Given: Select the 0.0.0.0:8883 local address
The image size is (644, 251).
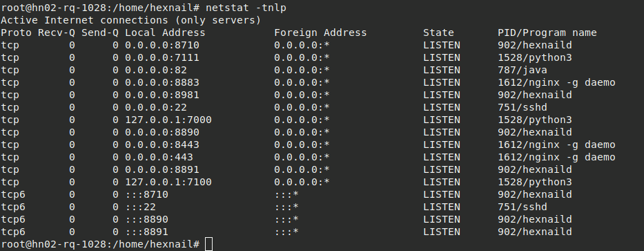Looking at the screenshot, I should pyautogui.click(x=162, y=83).
